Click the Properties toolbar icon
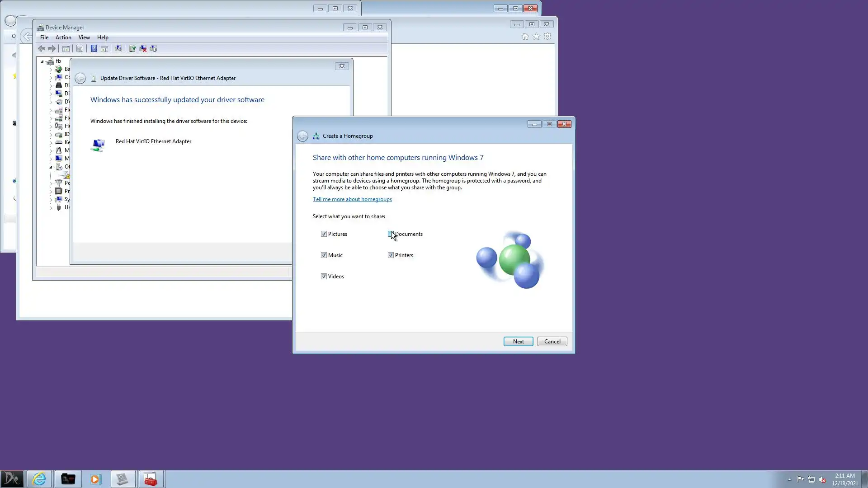Image resolution: width=868 pixels, height=488 pixels. [x=80, y=49]
